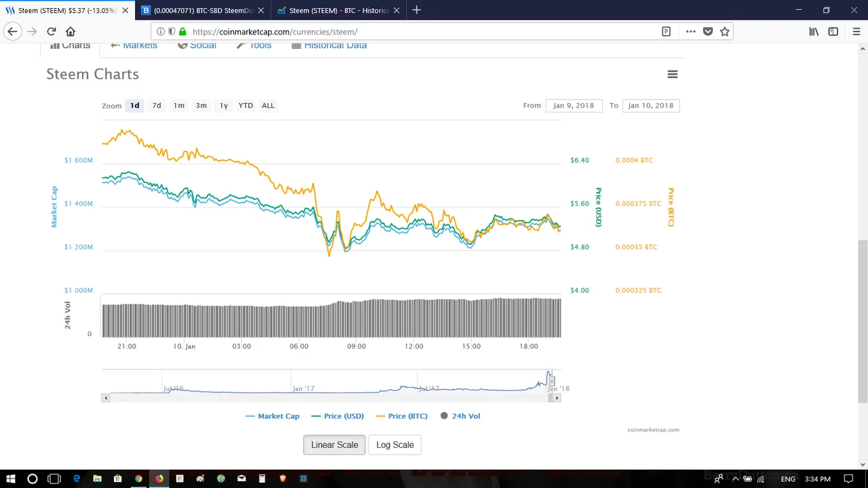Open the Library icon in Firefox toolbar

point(814,31)
